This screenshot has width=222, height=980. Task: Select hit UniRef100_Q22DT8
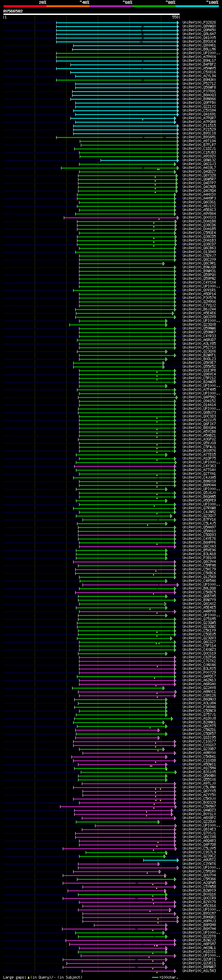pyautogui.click(x=199, y=936)
